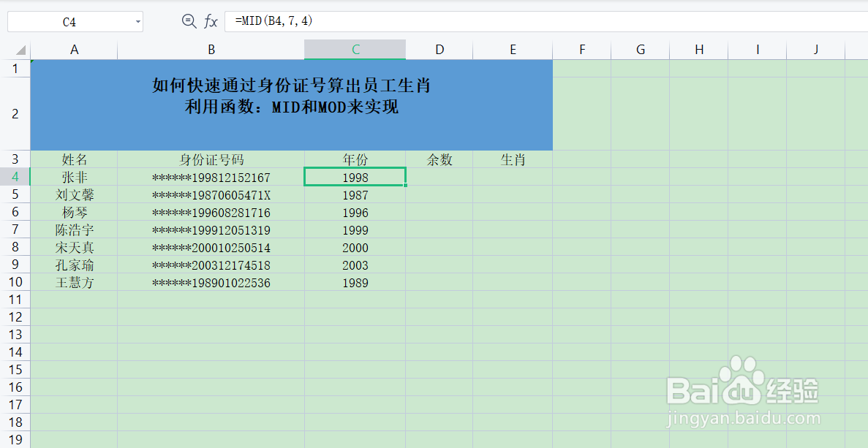The height and width of the screenshot is (448, 868).
Task: Click the 余数 header cell
Action: point(439,159)
